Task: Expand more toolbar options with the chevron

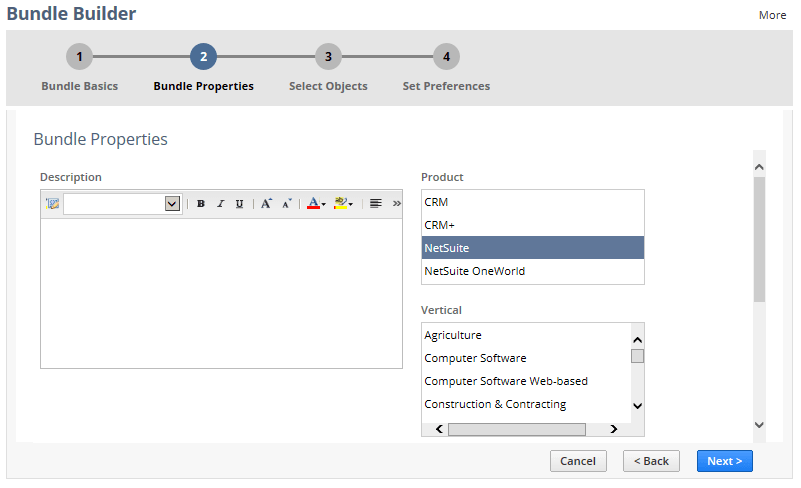Action: click(x=396, y=203)
